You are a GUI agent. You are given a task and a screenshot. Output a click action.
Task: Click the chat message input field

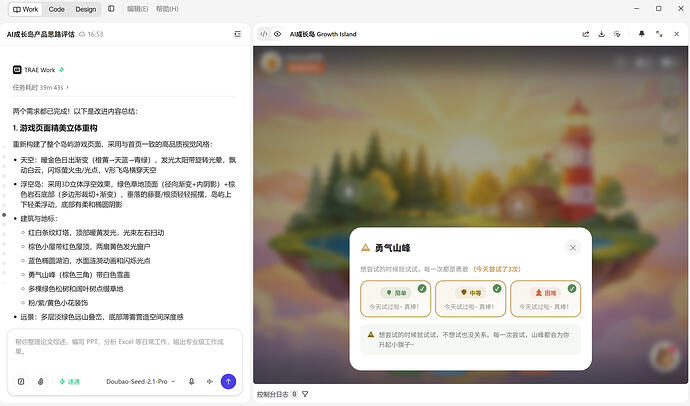tap(125, 347)
